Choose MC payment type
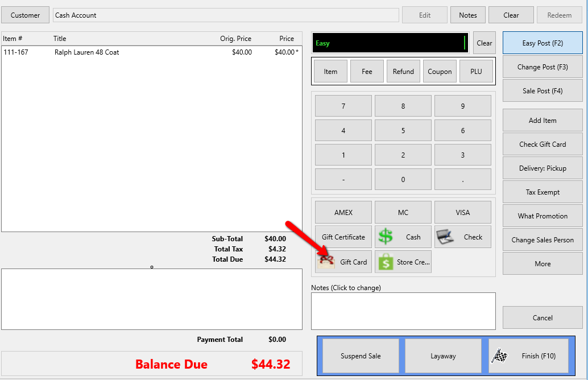Screen dimensions: 588x380 (x=403, y=212)
